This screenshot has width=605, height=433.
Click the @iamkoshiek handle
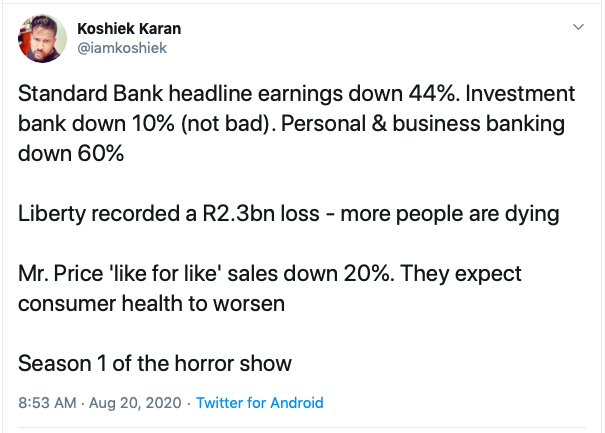(122, 48)
